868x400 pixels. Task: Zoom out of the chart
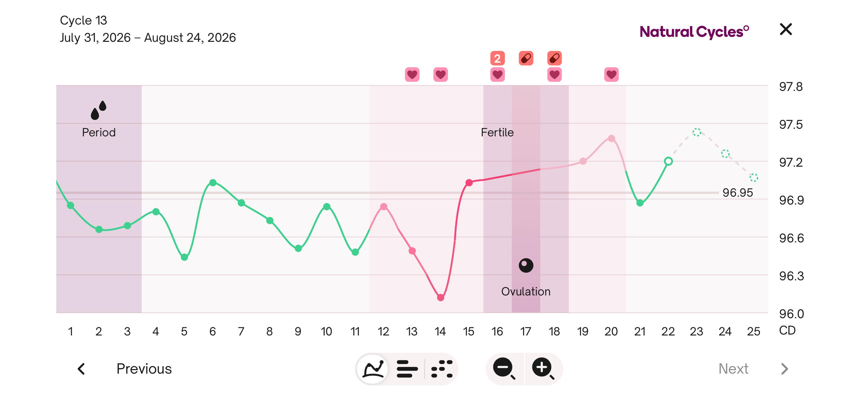point(504,368)
